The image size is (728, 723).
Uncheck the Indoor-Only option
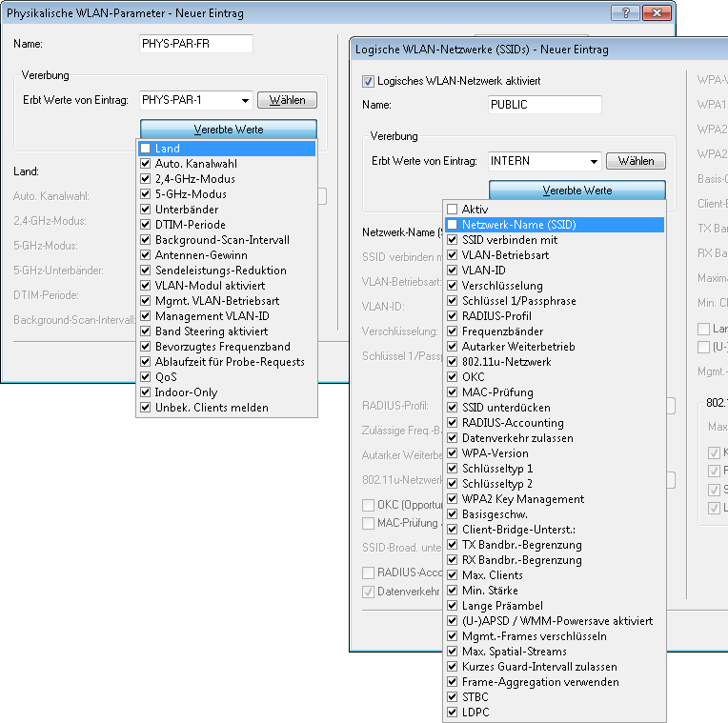(x=145, y=392)
